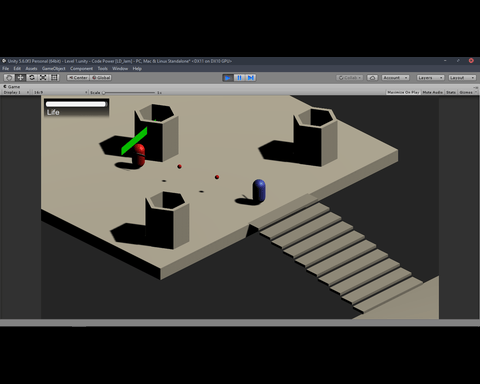Viewport: 480px width, 384px height.
Task: Open the GameObject menu
Action: coord(54,69)
